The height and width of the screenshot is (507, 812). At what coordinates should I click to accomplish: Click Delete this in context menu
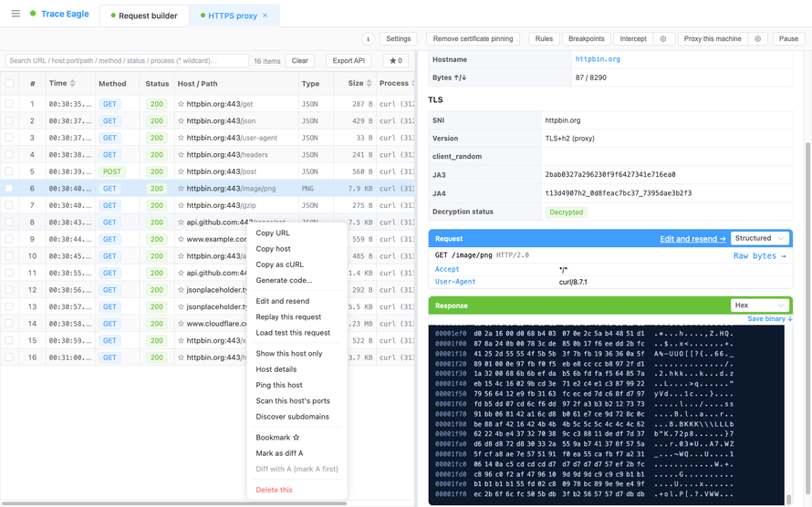point(297,490)
